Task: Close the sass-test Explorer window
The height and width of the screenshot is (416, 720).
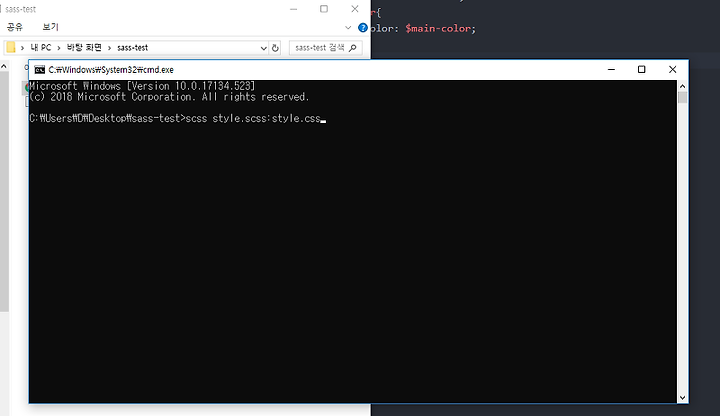Action: [x=354, y=9]
